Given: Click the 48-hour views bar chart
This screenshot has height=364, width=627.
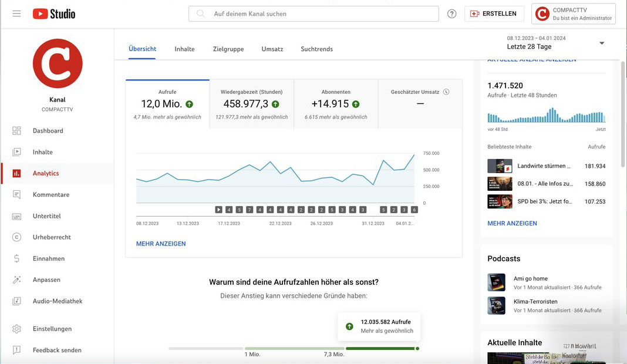Looking at the screenshot, I should (x=546, y=115).
